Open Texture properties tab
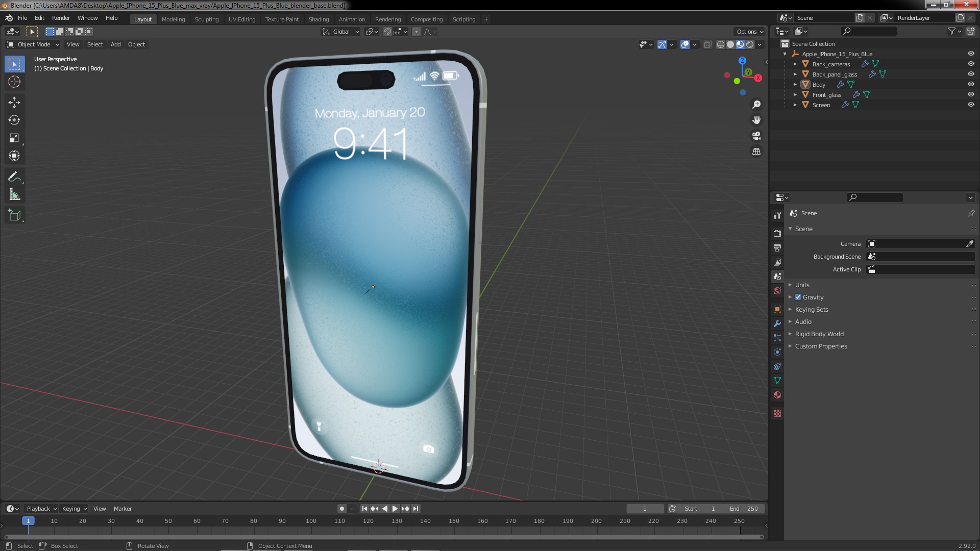980x551 pixels. (777, 413)
